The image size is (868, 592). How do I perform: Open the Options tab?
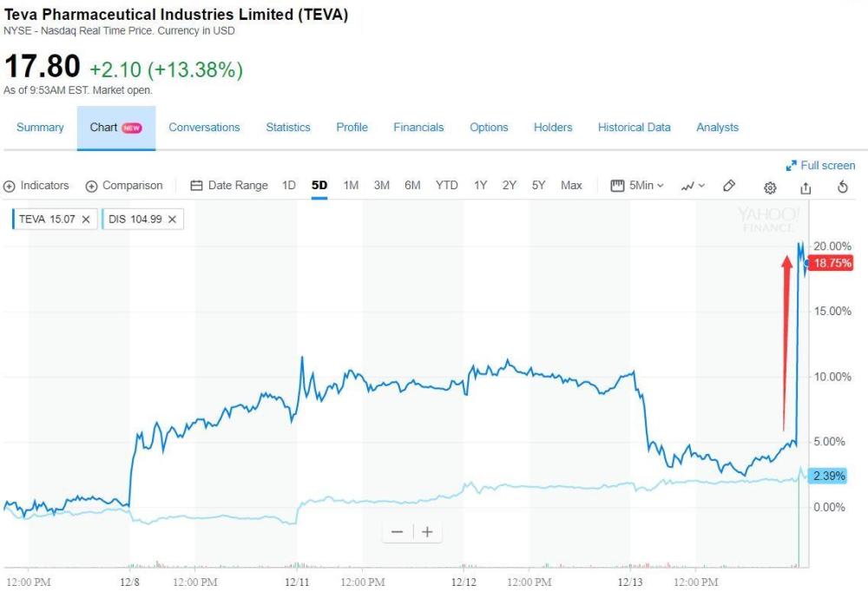tap(489, 128)
